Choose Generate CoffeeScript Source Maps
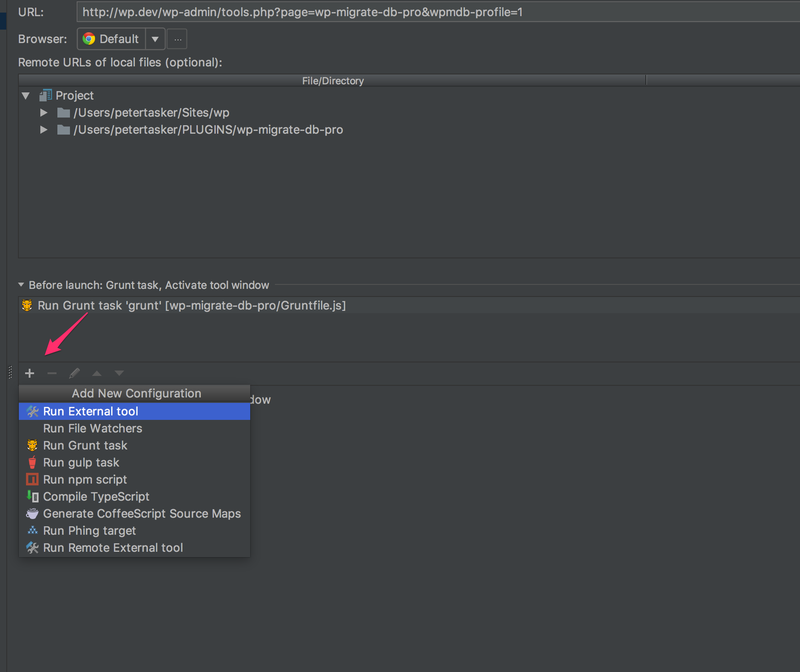The image size is (800, 672). click(x=135, y=514)
